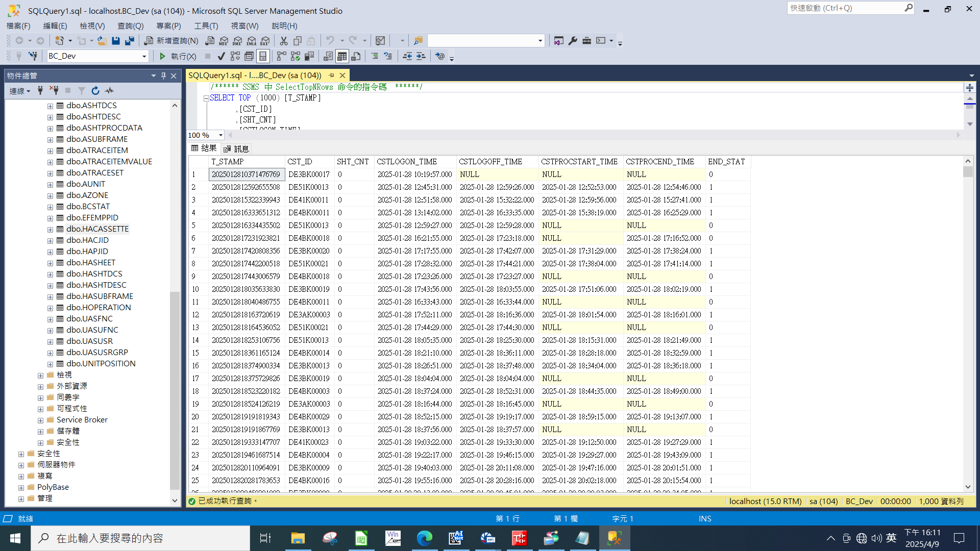The width and height of the screenshot is (980, 551).
Task: Click the 新增查詢(N) button
Action: pyautogui.click(x=171, y=41)
